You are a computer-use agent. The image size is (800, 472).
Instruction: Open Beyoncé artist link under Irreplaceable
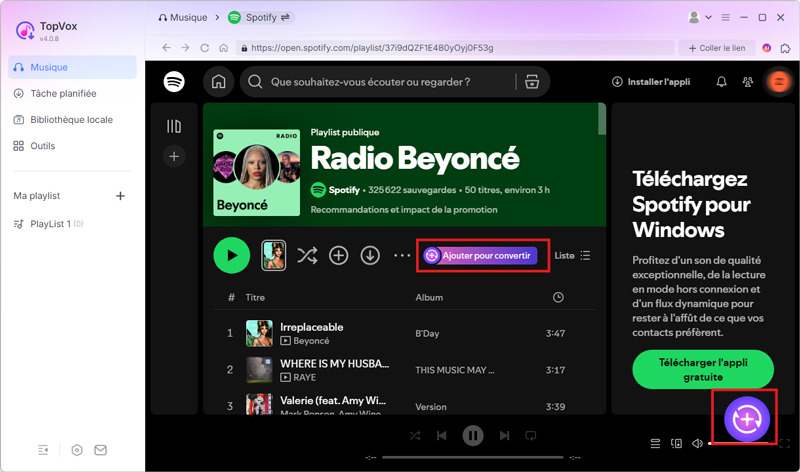[311, 341]
